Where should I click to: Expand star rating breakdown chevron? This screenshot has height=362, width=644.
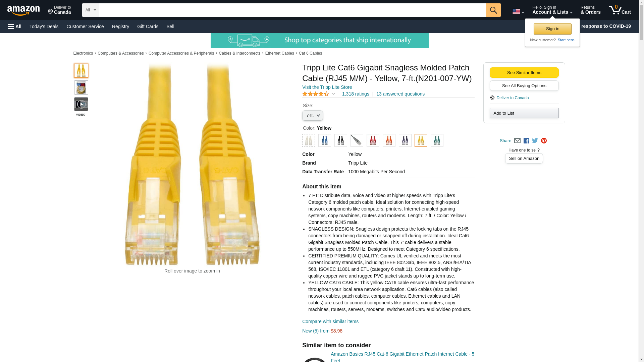pyautogui.click(x=333, y=94)
